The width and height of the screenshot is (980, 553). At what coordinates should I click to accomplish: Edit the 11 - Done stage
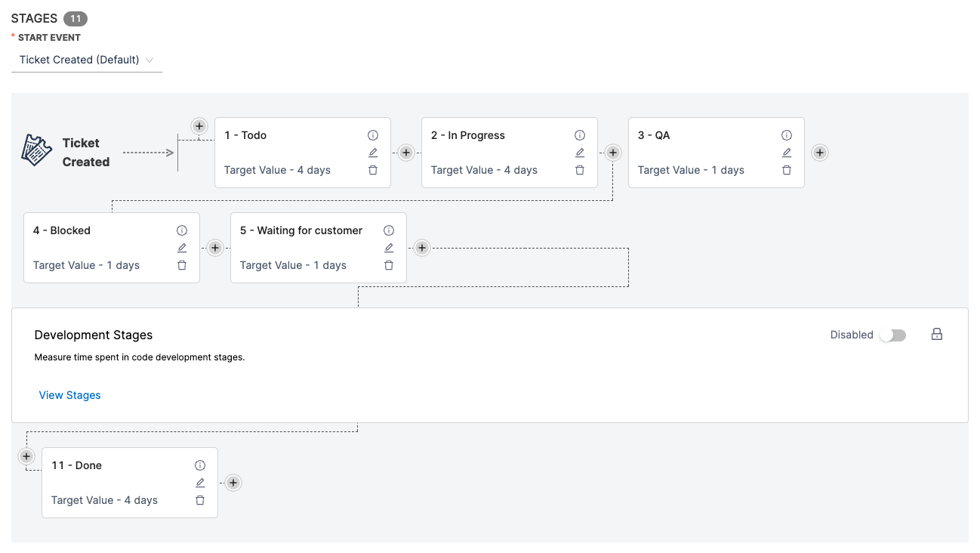coord(200,483)
